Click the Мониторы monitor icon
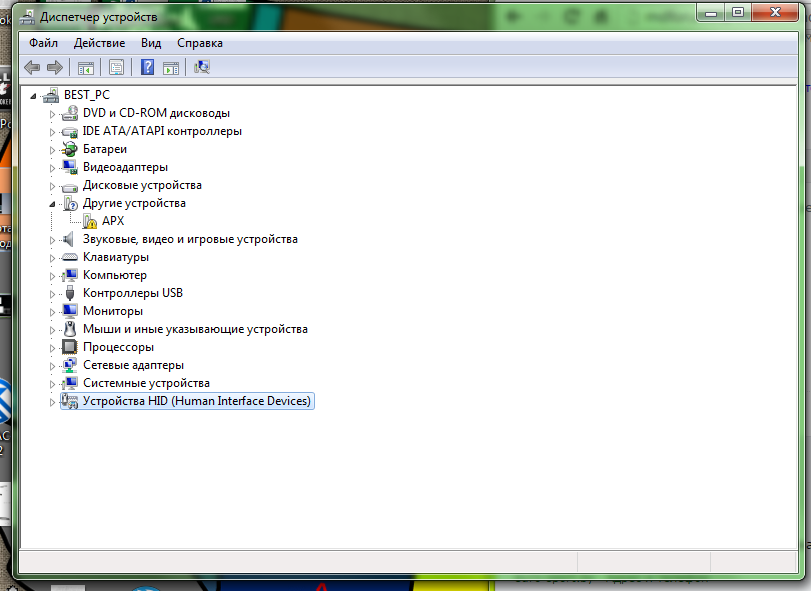Viewport: 811px width, 591px height. [x=70, y=311]
